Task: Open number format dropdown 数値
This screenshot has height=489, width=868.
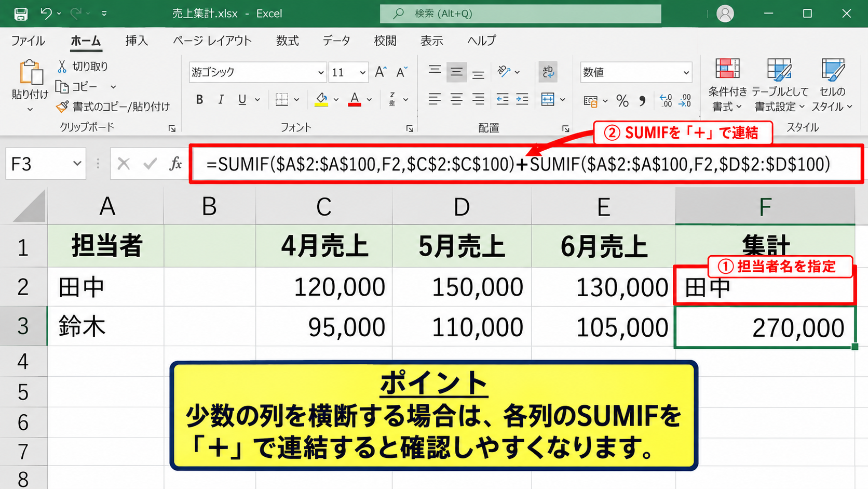Action: click(x=686, y=72)
